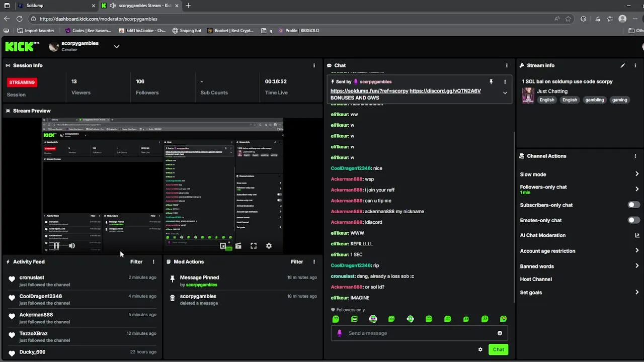644x362 pixels.
Task: Open Codes Bee Swarm bookmark
Action: coord(88,30)
